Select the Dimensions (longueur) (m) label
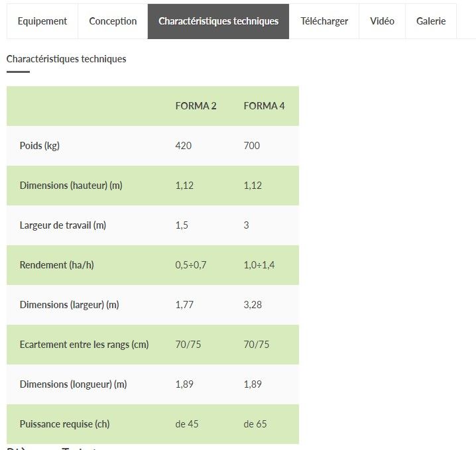The height and width of the screenshot is (450, 476). pos(73,384)
